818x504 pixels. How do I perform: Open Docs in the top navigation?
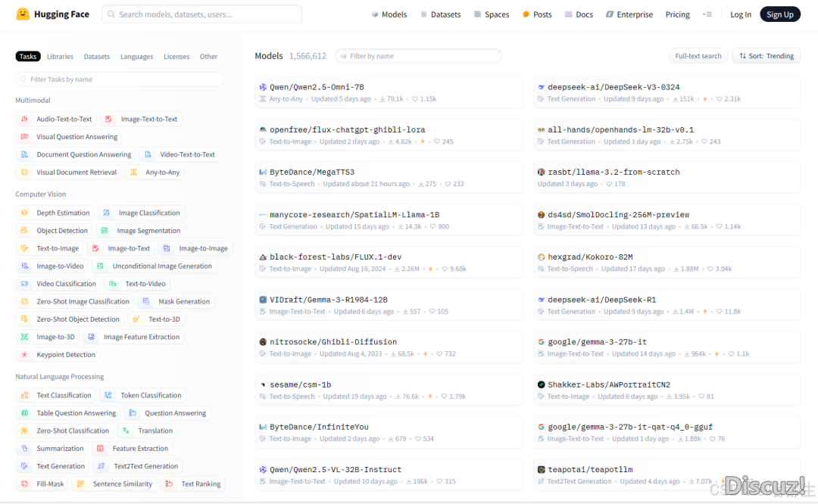point(579,14)
